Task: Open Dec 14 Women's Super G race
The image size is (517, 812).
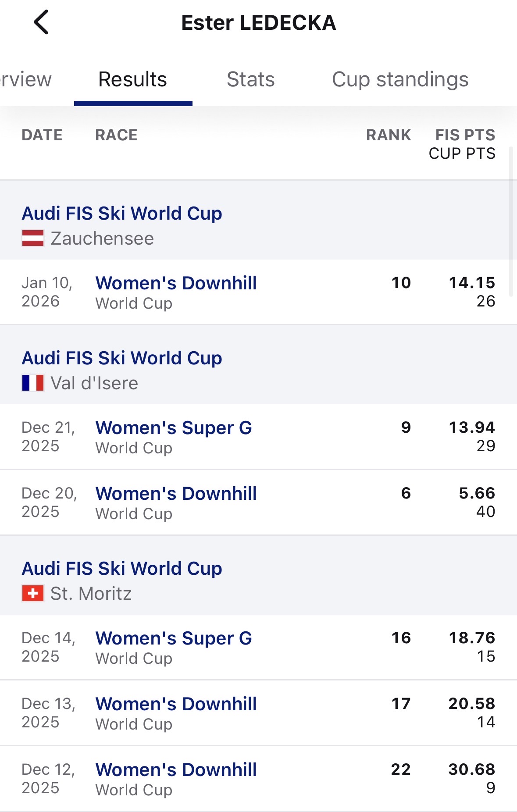Action: [x=174, y=638]
